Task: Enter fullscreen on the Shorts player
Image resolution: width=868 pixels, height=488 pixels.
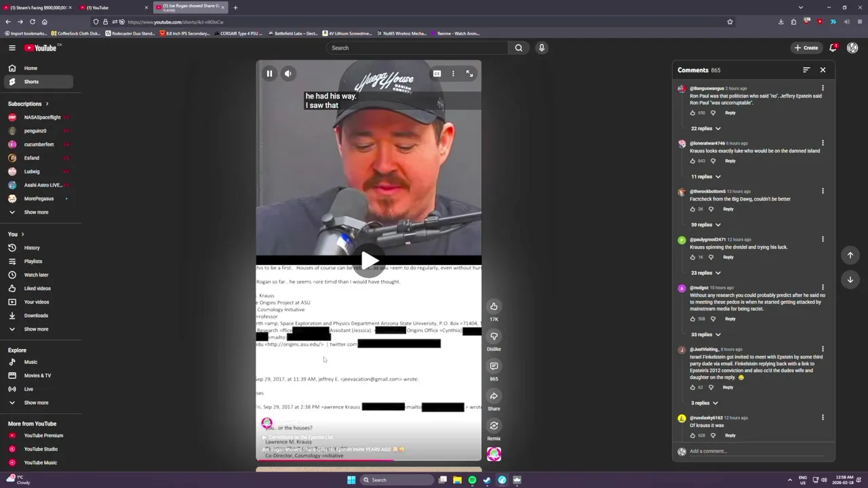Action: click(469, 73)
